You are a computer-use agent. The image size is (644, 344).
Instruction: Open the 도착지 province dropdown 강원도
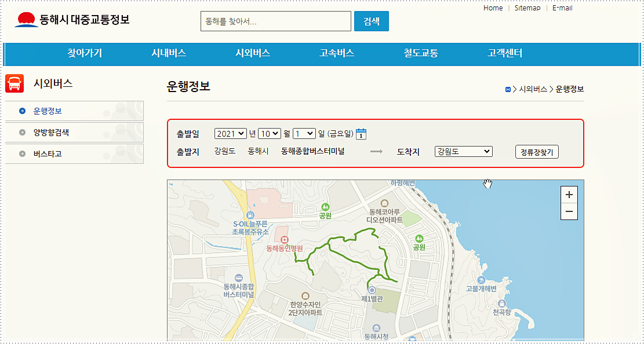(463, 152)
